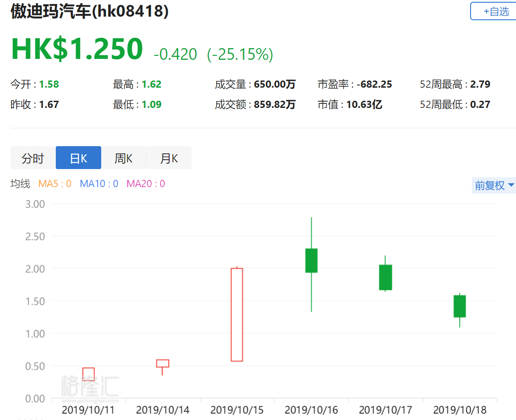Viewport: 516px width, 420px height.
Task: Click the 0.00 y-axis price label
Action: (35, 398)
